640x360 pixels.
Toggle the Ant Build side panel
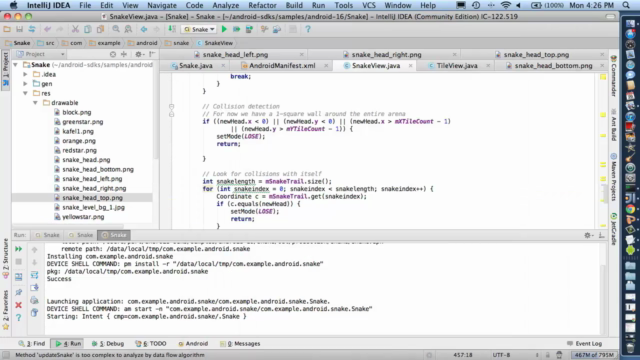coord(613,125)
